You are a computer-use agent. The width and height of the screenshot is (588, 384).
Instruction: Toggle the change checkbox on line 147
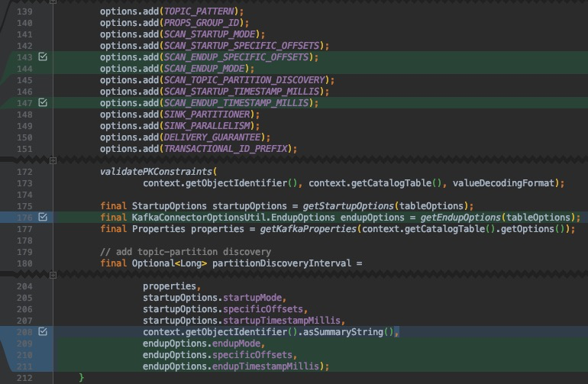click(x=43, y=103)
